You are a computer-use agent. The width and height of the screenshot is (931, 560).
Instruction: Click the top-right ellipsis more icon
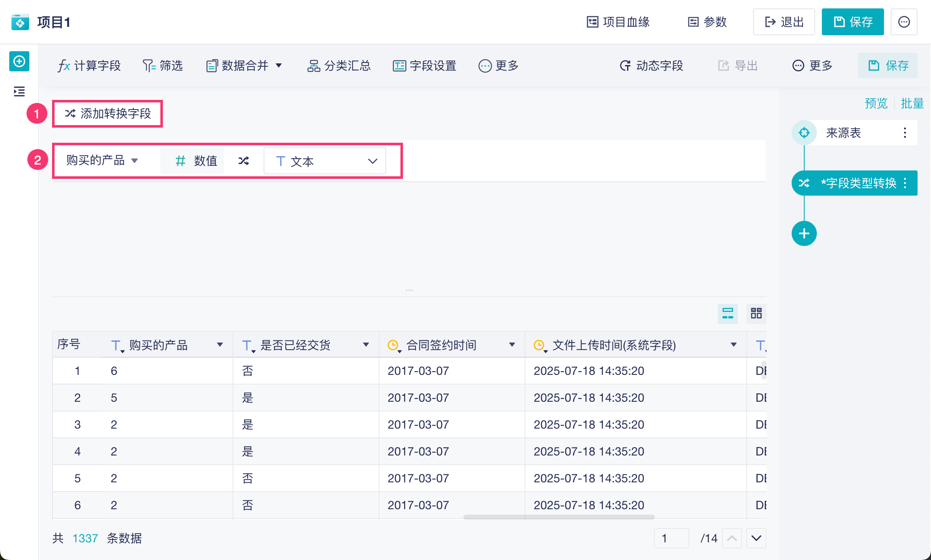pos(904,22)
